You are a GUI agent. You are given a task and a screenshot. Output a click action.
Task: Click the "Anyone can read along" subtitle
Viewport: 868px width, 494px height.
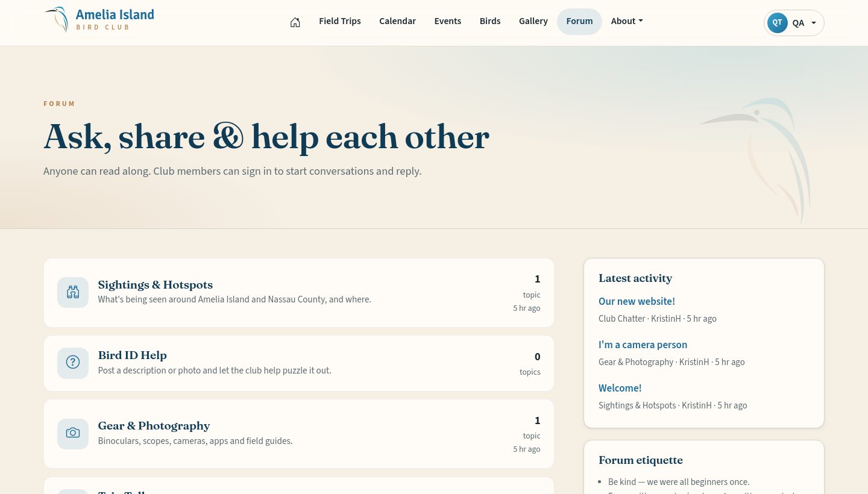233,171
